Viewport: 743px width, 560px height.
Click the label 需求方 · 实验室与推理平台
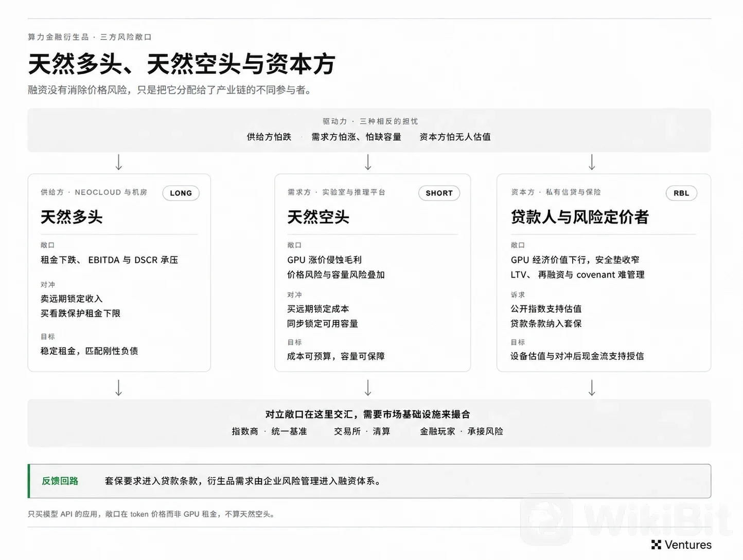[x=337, y=192]
